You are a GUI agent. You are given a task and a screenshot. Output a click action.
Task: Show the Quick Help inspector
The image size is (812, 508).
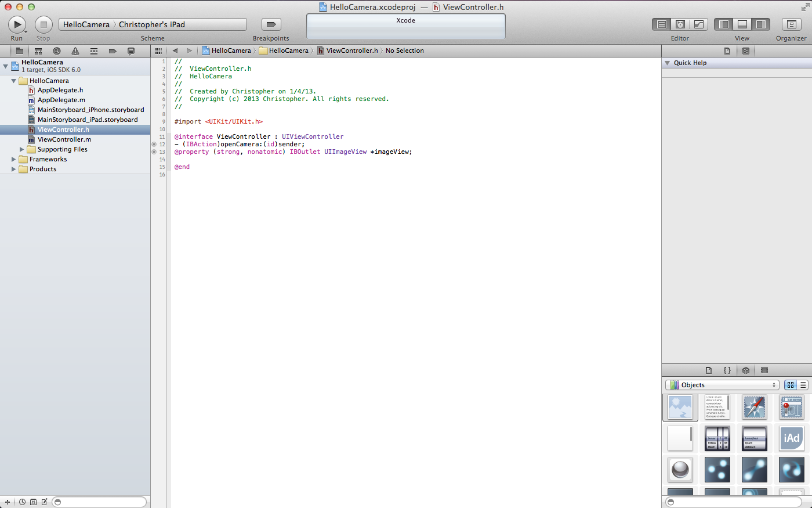coord(746,51)
